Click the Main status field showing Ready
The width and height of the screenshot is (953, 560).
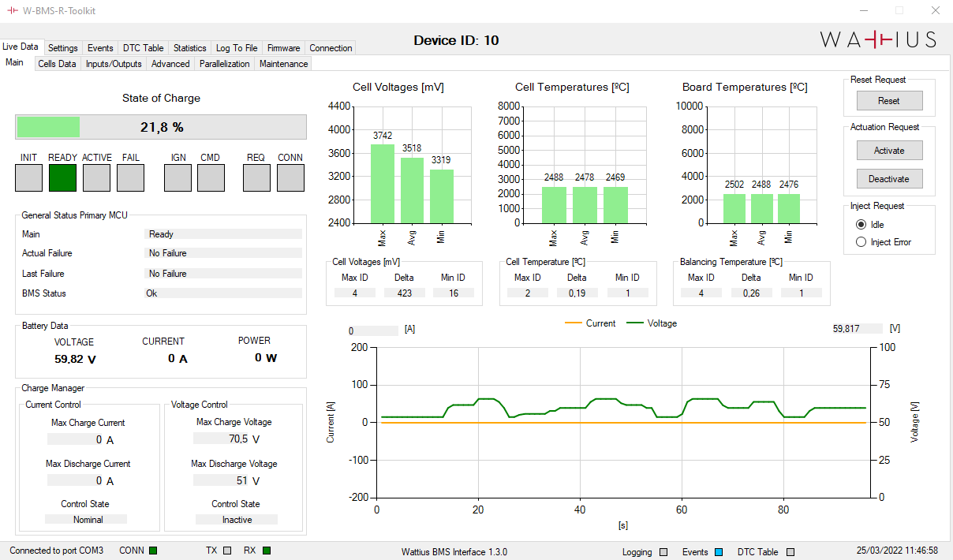(224, 234)
